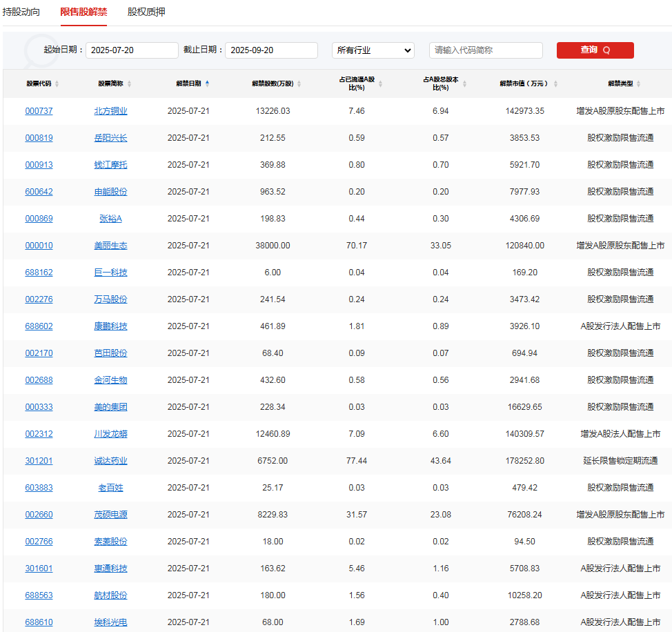Sort by 股票代码 using its sort arrows

tap(56, 83)
